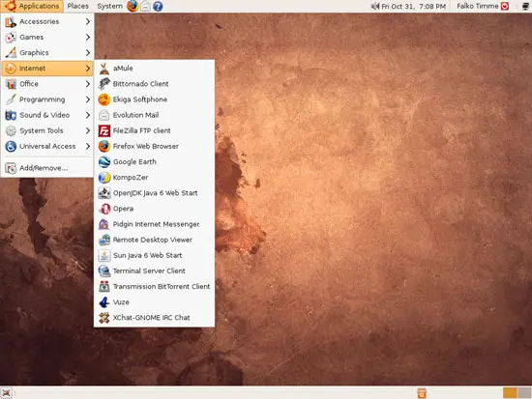Click the date and time clock
532x399 pixels.
[x=413, y=6]
